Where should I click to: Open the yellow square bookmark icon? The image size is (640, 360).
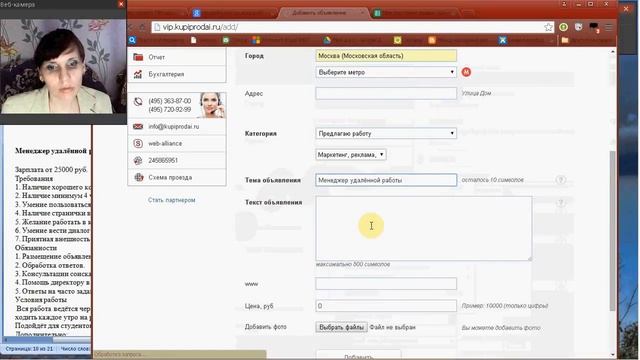tap(397, 40)
